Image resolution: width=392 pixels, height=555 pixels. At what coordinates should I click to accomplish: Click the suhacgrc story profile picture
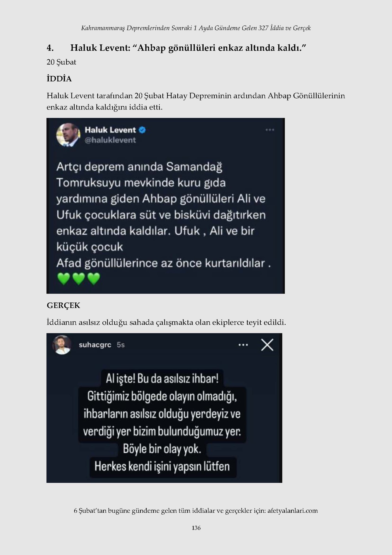(62, 345)
